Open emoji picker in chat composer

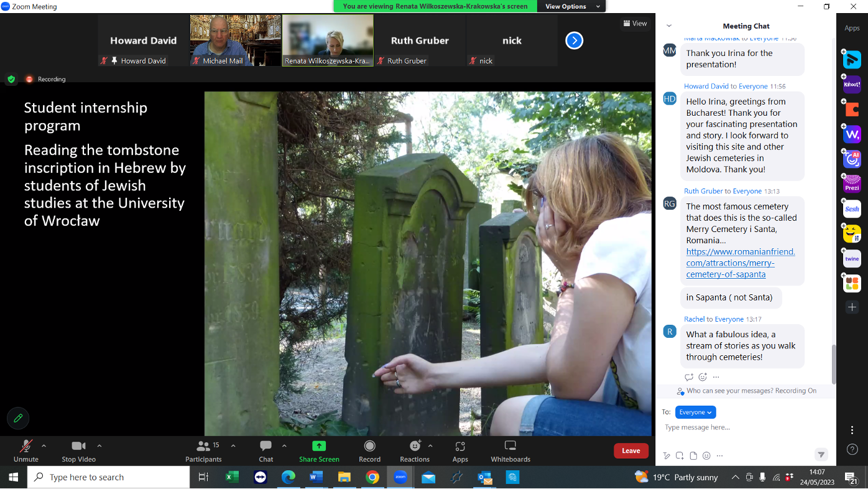[x=706, y=455]
